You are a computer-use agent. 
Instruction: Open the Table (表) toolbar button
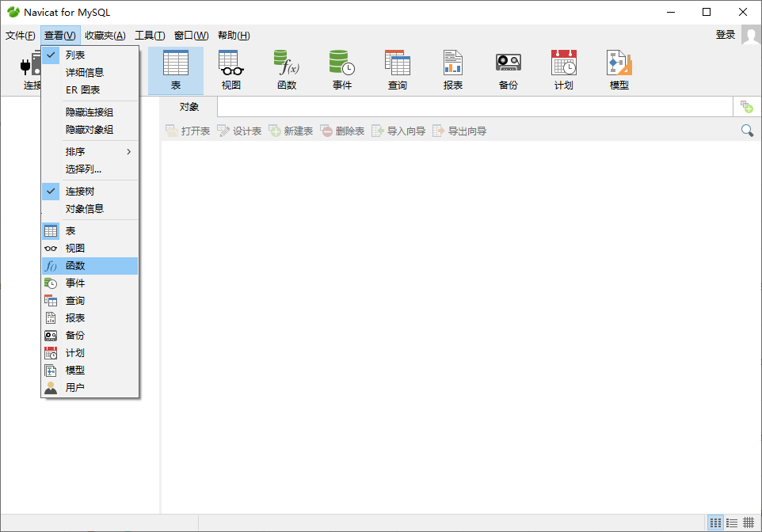pyautogui.click(x=175, y=70)
